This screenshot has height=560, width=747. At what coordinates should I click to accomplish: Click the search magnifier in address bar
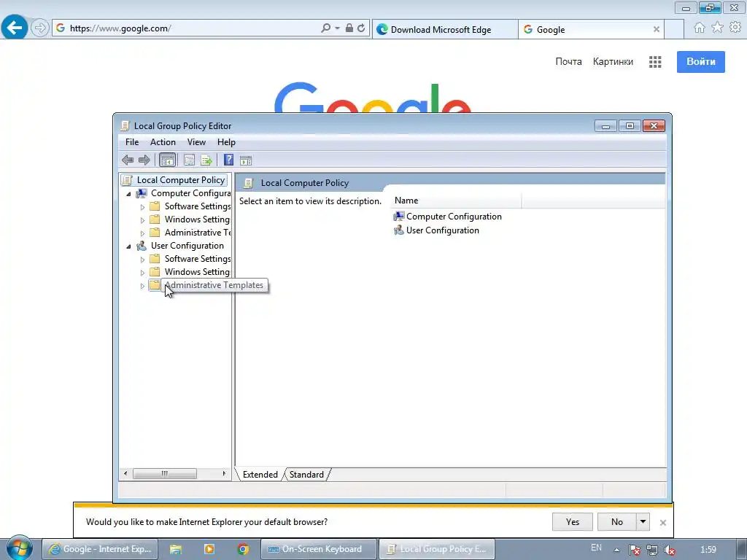(x=325, y=28)
